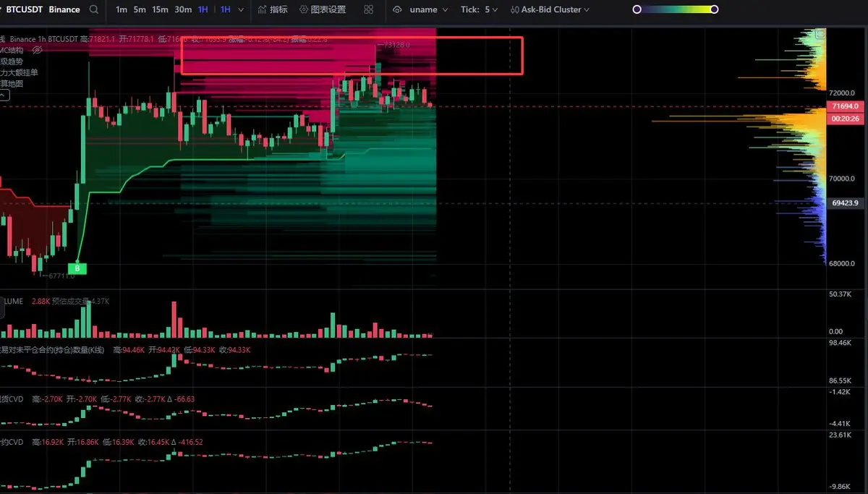The width and height of the screenshot is (868, 494).
Task: Open the Ask-Bid Cluster dropdown
Action: pos(555,10)
